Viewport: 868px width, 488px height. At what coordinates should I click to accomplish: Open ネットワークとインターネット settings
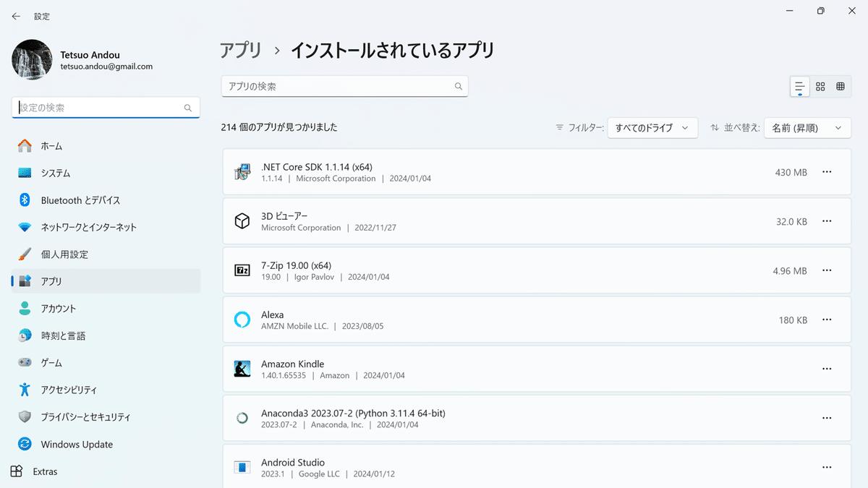(x=106, y=227)
